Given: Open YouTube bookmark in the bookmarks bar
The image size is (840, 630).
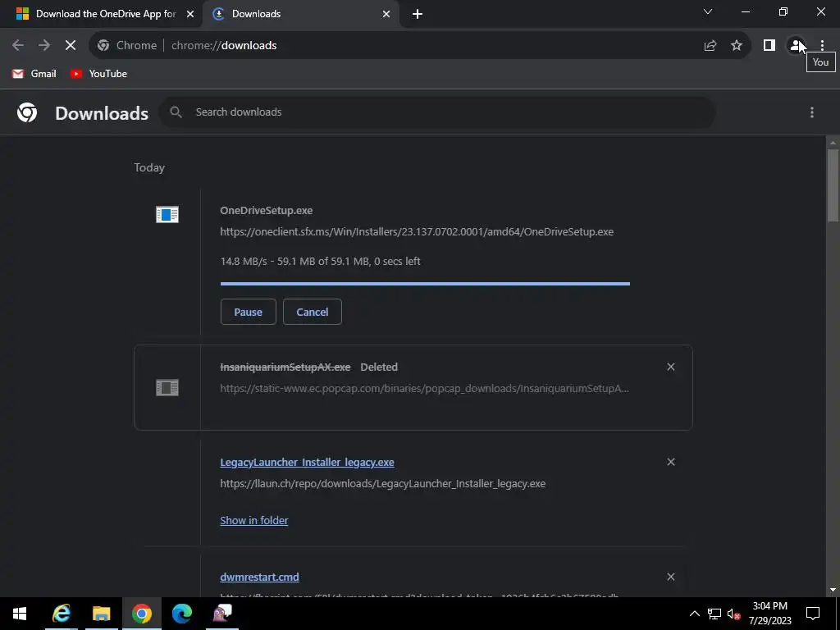Looking at the screenshot, I should 99,74.
